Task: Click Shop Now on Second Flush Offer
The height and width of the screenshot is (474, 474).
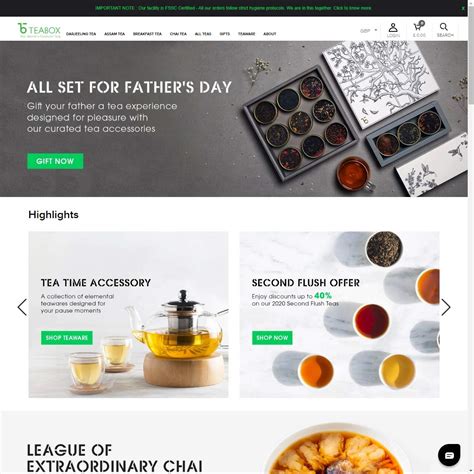Action: (272, 338)
